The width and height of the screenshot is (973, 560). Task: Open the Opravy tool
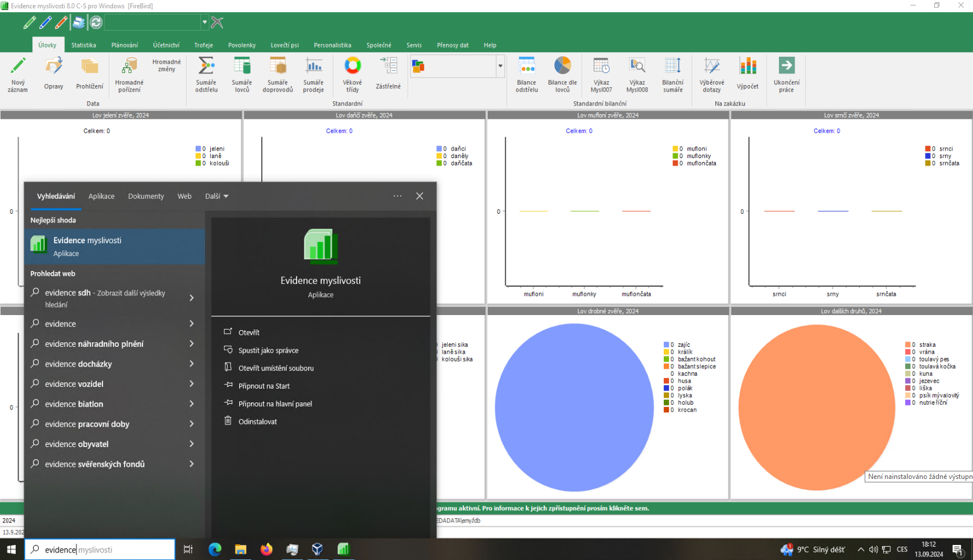point(54,74)
